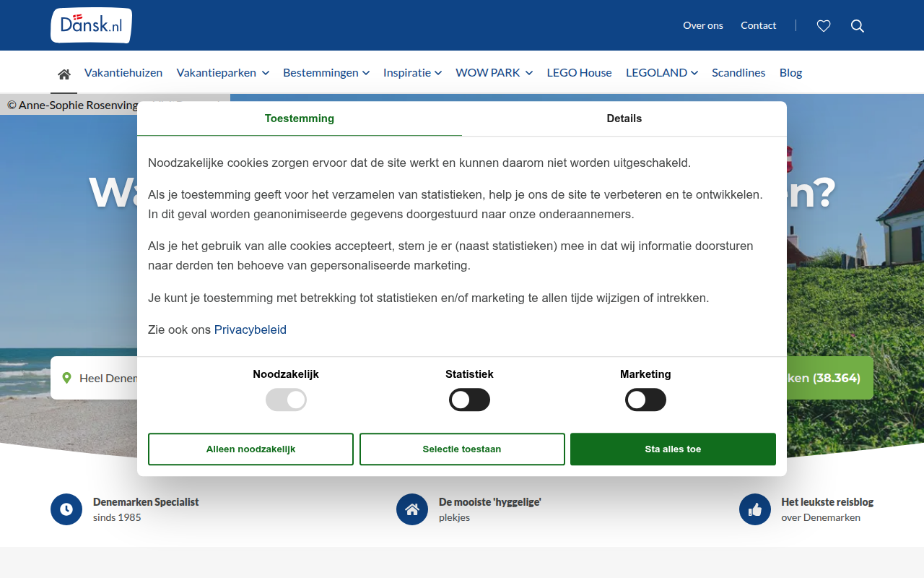Open search with the magnifier icon

tap(858, 26)
